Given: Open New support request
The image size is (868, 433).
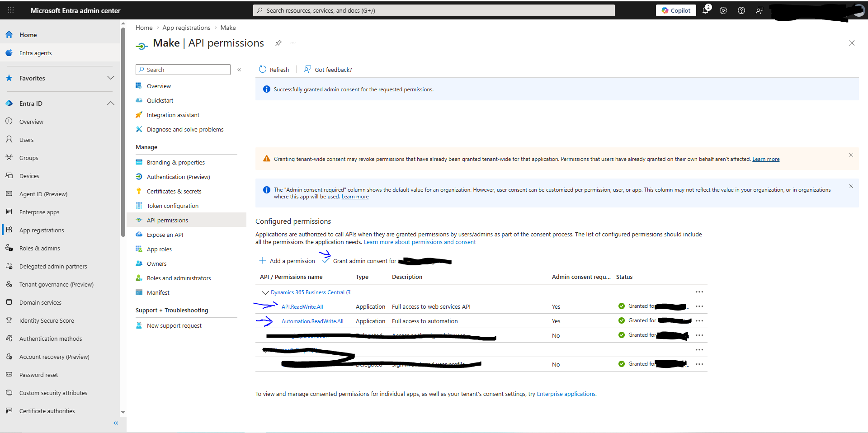Looking at the screenshot, I should [174, 325].
